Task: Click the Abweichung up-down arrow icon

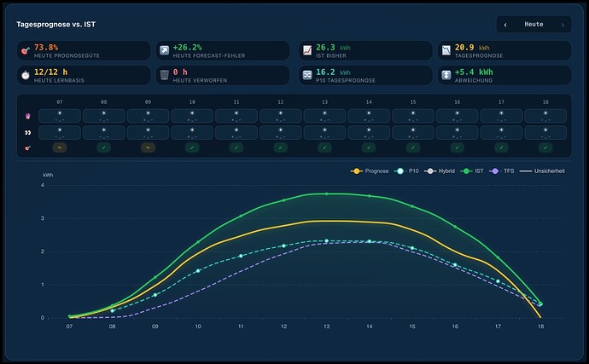Action: pyautogui.click(x=446, y=75)
